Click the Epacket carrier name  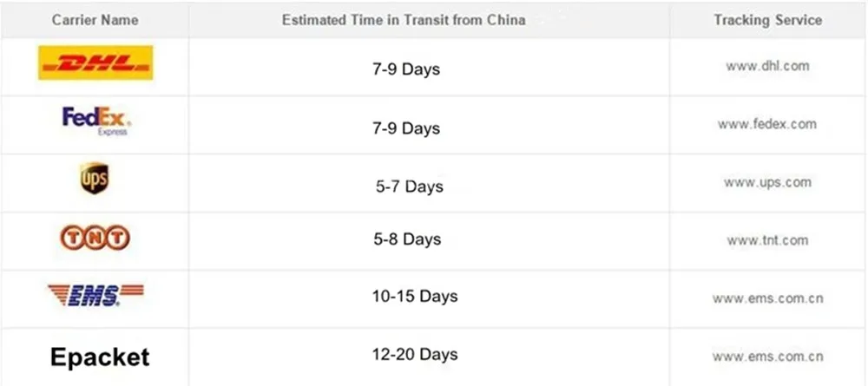point(100,357)
